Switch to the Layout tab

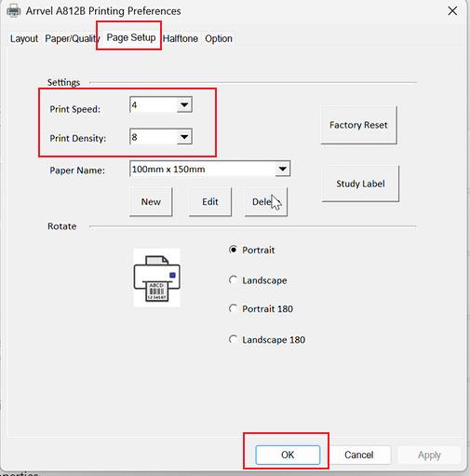tap(24, 38)
